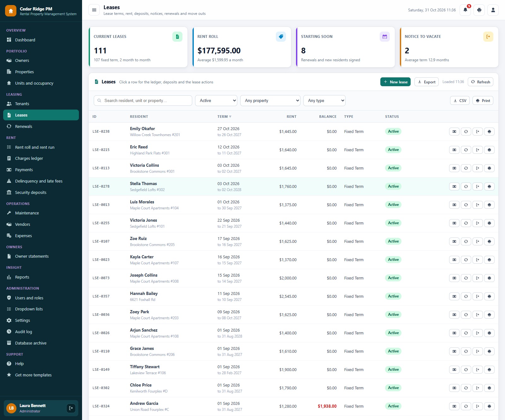Print Stella Thomas lease via row printer icon
The image size is (505, 420).
pyautogui.click(x=489, y=186)
